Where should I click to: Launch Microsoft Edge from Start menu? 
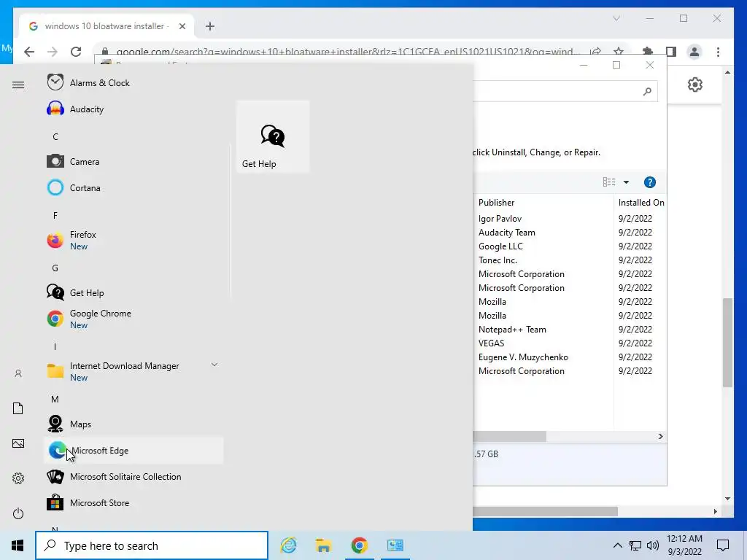[x=133, y=450]
